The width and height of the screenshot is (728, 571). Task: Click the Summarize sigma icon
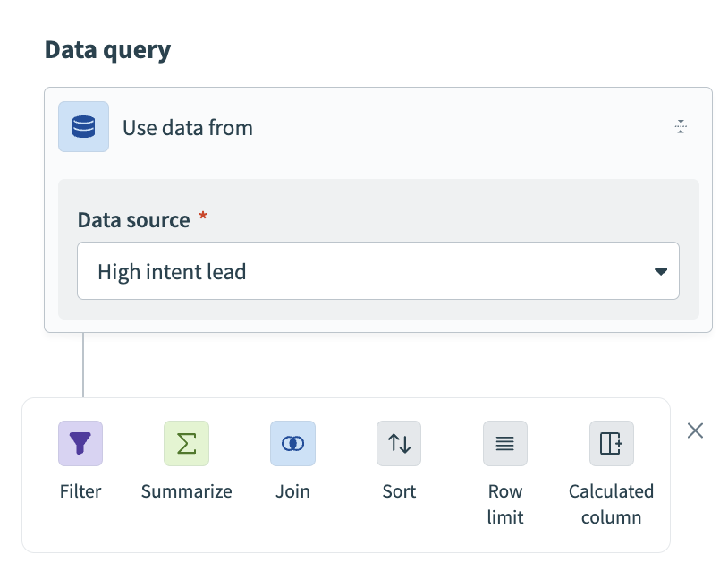click(186, 443)
